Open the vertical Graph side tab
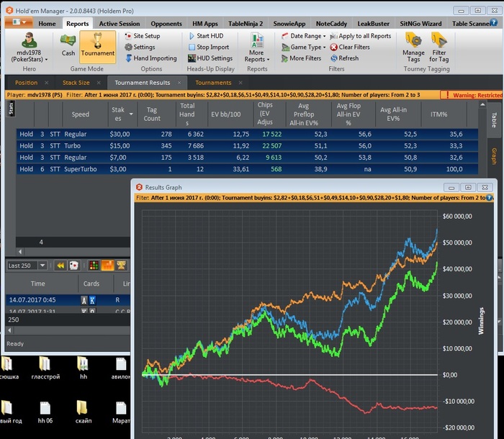 click(494, 156)
